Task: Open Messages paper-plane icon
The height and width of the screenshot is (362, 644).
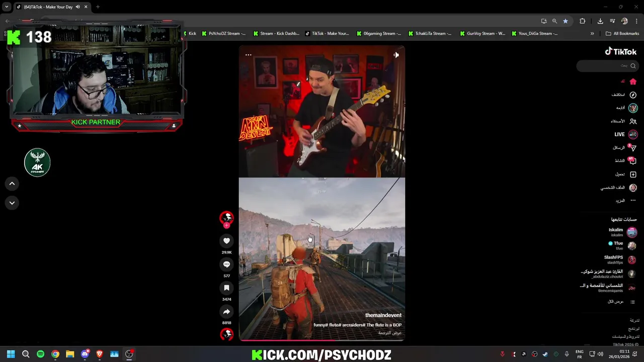Action: click(633, 148)
